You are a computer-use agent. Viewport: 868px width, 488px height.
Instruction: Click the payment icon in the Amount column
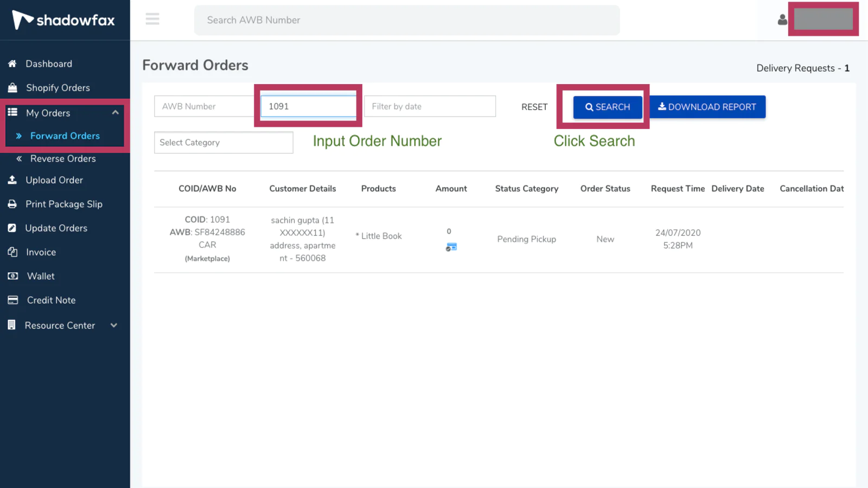(450, 247)
